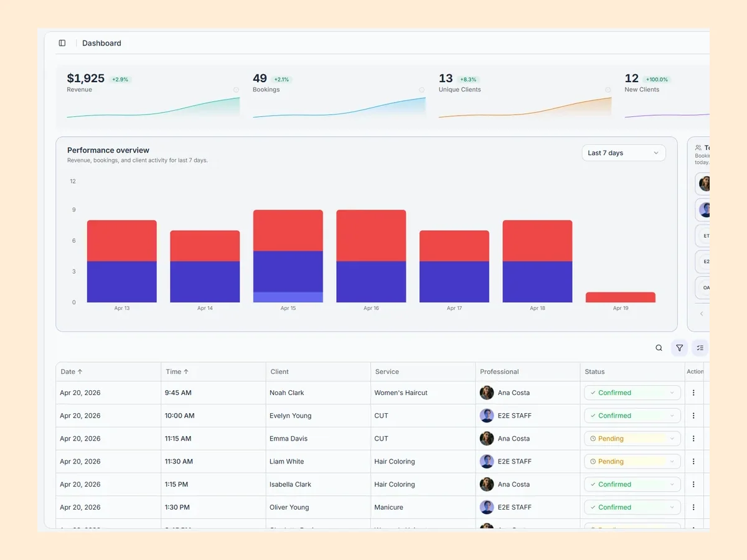
Task: Click the info circle on Bookings card
Action: pyautogui.click(x=421, y=90)
